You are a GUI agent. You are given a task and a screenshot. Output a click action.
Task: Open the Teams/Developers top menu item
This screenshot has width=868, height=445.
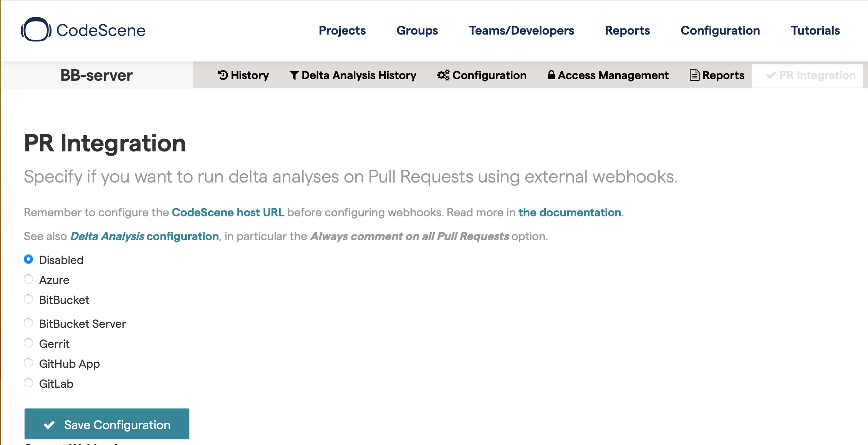[521, 30]
